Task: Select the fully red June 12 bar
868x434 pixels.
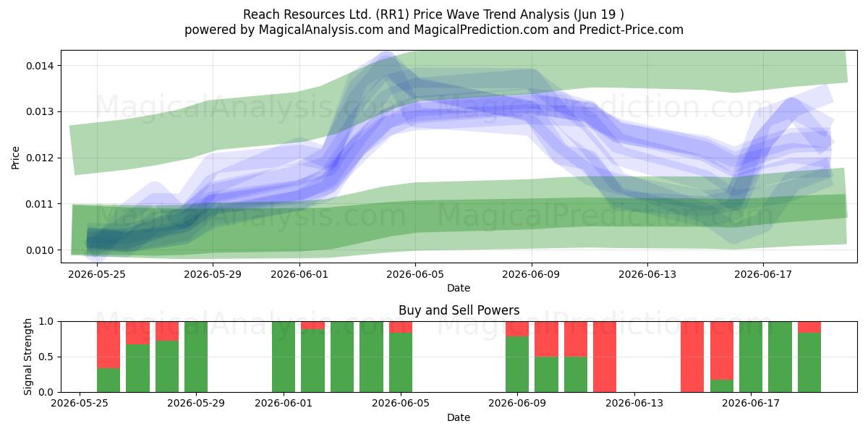Action: pos(605,357)
